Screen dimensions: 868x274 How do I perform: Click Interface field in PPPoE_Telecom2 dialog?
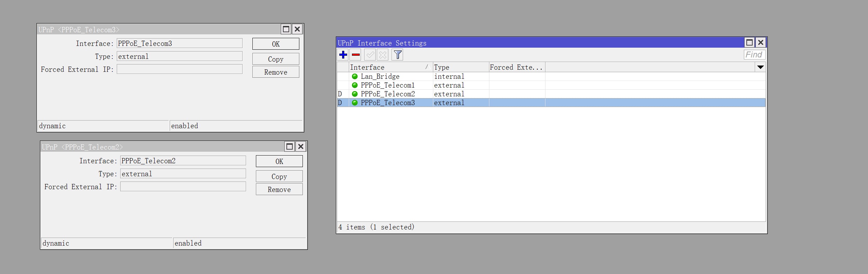click(183, 160)
